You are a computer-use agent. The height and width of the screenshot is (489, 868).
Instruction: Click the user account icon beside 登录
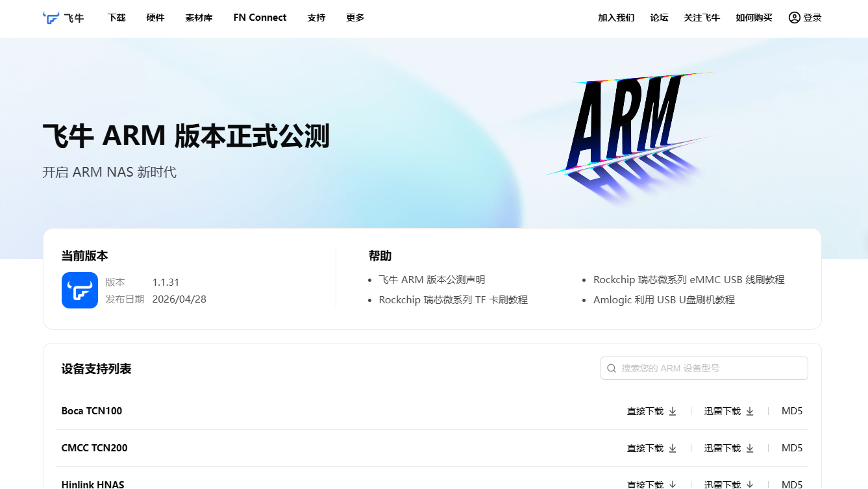pyautogui.click(x=794, y=18)
